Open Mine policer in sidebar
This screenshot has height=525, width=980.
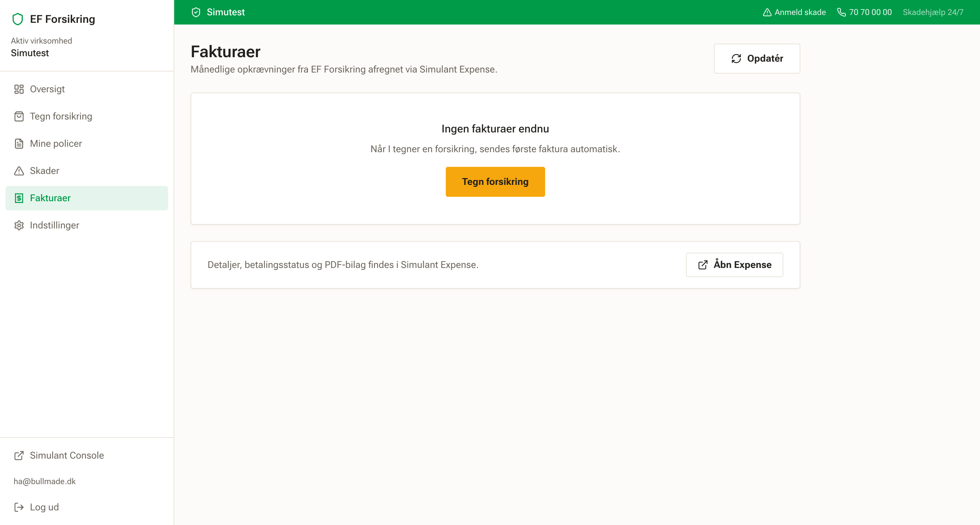87,144
